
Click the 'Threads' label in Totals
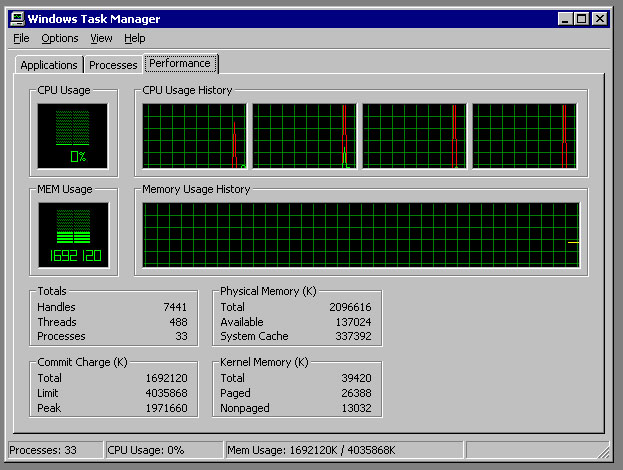[x=57, y=322]
